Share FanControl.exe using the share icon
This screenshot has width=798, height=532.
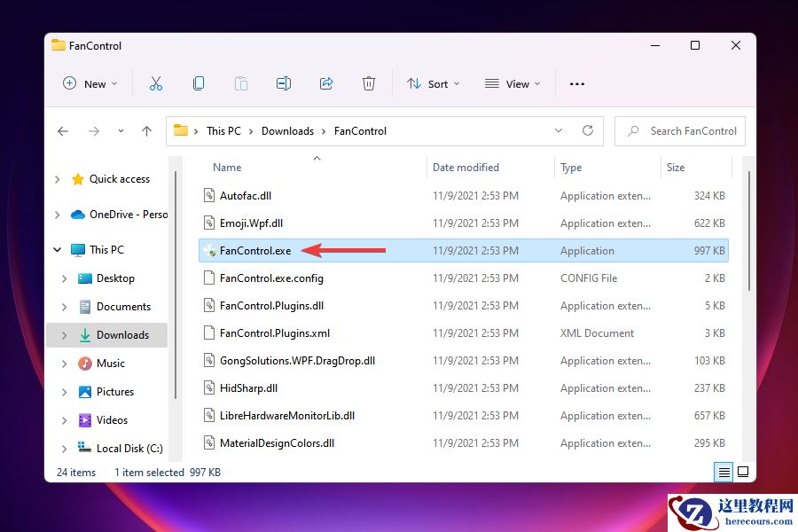[326, 82]
